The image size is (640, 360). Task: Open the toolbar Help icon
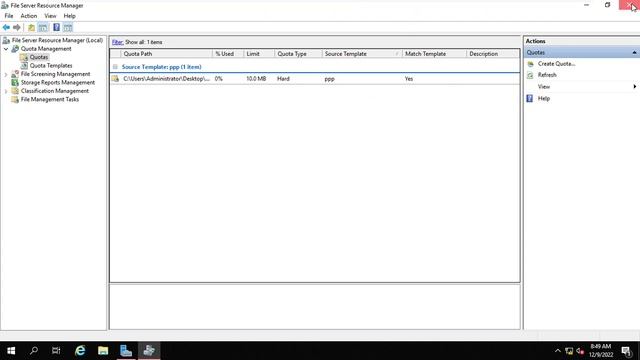click(56, 27)
